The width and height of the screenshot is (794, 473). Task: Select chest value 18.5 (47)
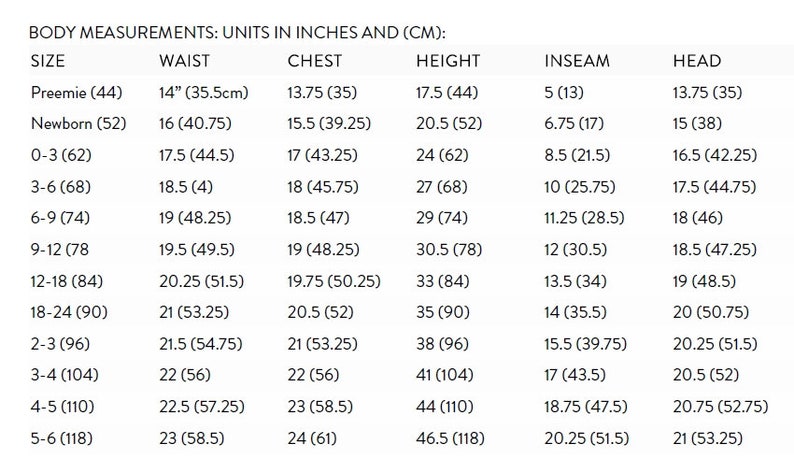pos(319,218)
